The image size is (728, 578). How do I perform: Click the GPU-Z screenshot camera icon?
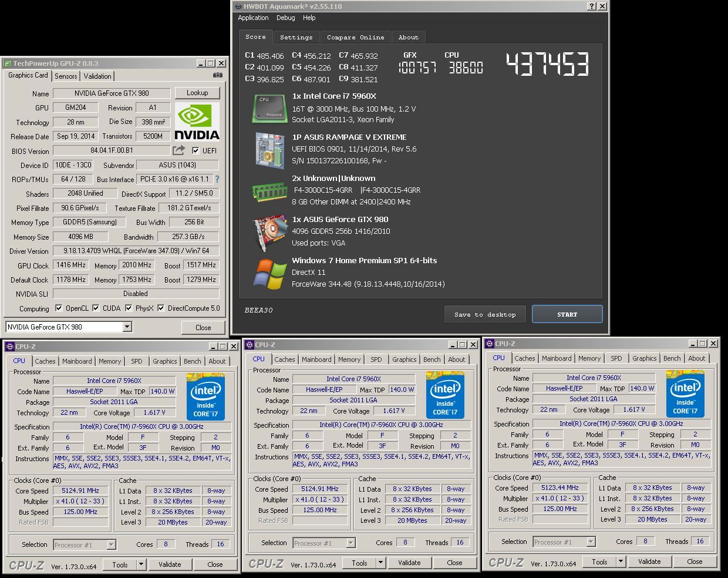tap(218, 75)
